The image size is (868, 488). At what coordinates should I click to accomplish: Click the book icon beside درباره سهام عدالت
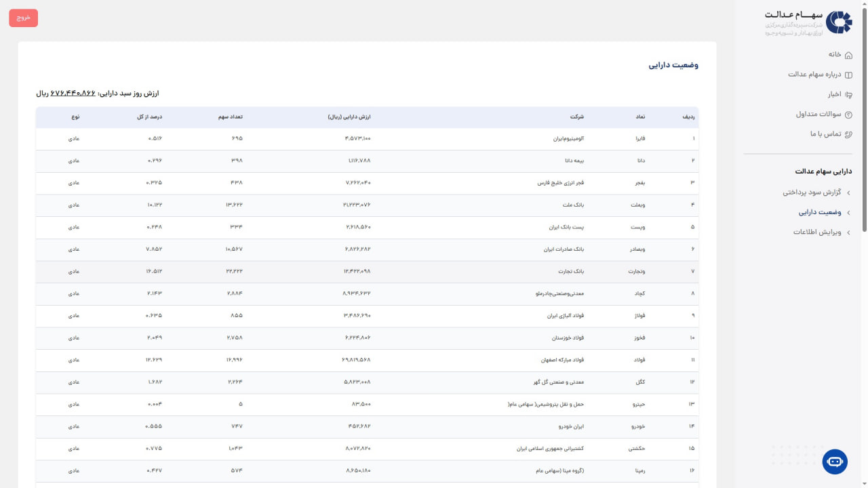click(x=848, y=75)
